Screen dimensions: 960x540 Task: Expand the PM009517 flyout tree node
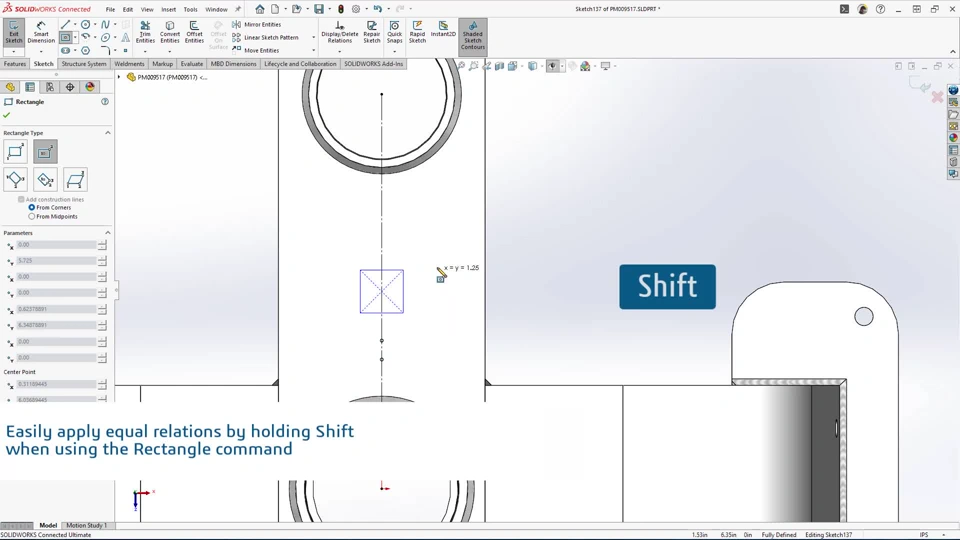[119, 77]
